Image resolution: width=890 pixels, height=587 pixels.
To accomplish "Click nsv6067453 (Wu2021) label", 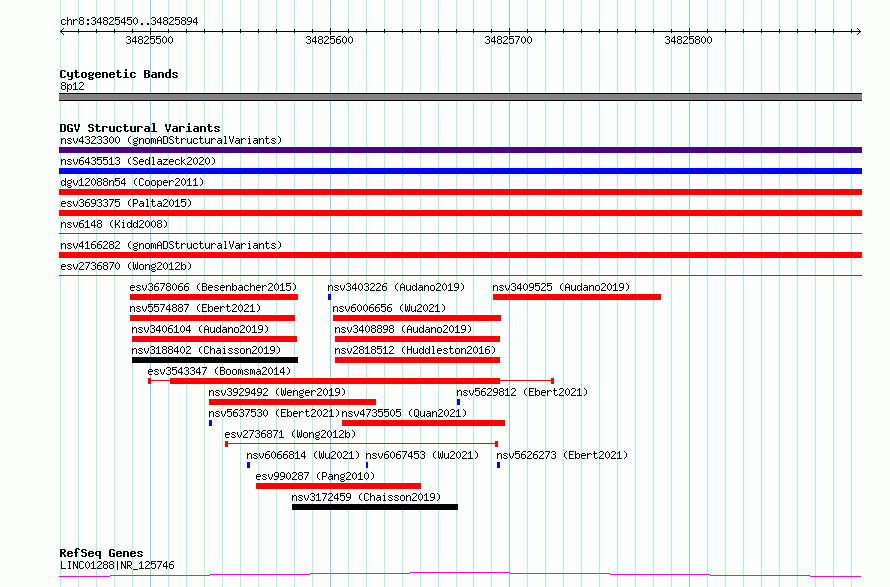I will (x=422, y=455).
